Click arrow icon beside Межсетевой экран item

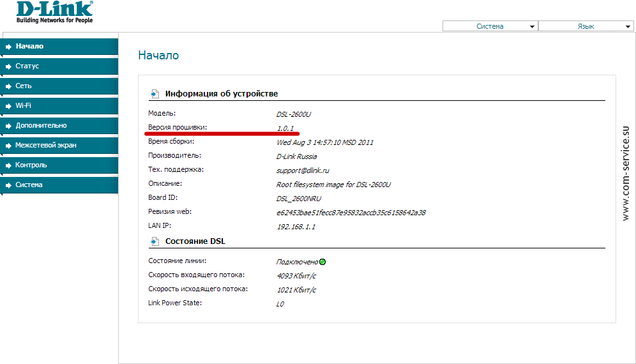coord(8,146)
